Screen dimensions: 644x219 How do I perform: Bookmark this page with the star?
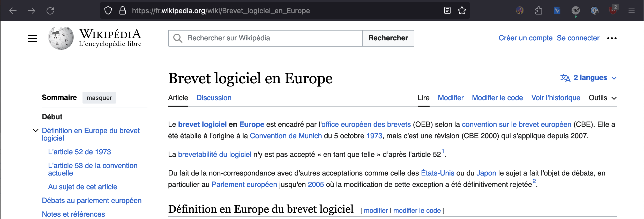(x=462, y=11)
